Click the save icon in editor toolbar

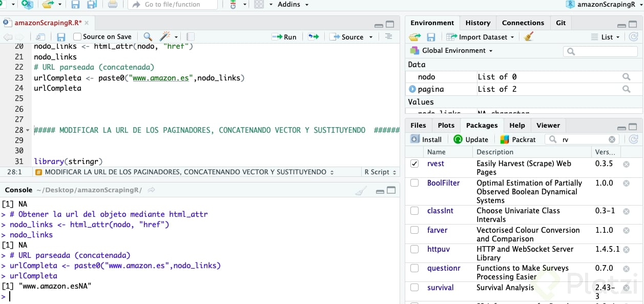pyautogui.click(x=61, y=37)
